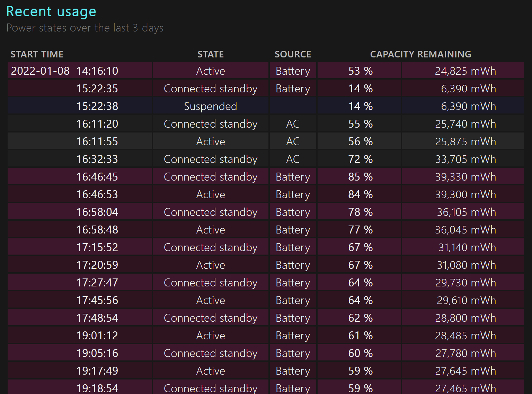Screen dimensions: 532x394
Task: Click the Suspended state cell
Action: tap(211, 106)
